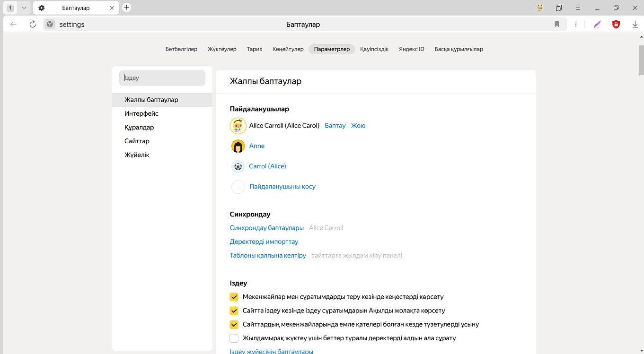Click the Yandex site icon in address bar
Image resolution: width=644 pixels, height=354 pixels.
click(50, 25)
